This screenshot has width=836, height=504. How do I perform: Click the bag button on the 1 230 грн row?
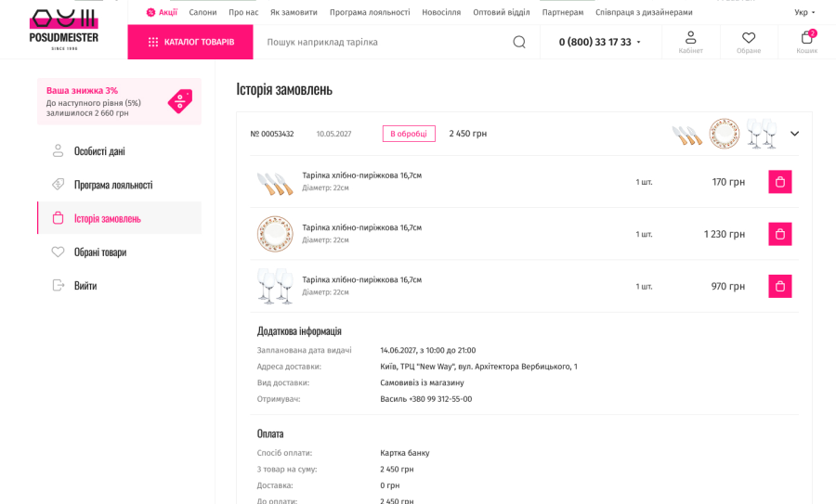click(x=780, y=234)
